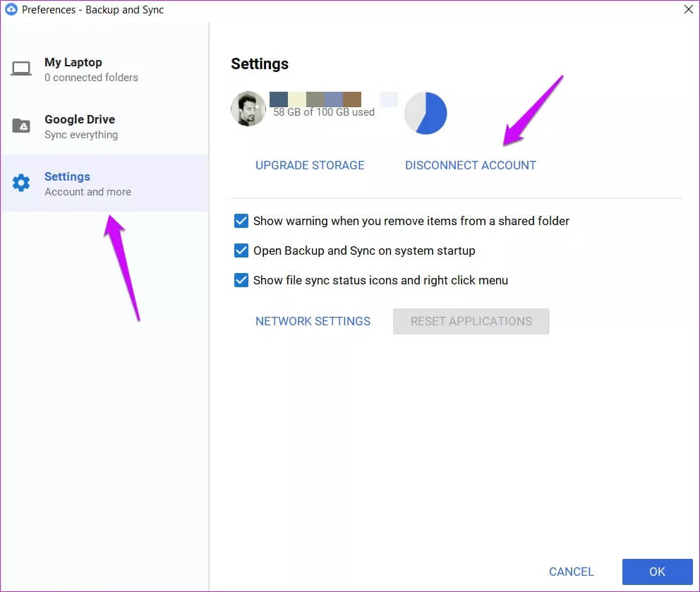Click the account profile photo
This screenshot has width=700, height=592.
pyautogui.click(x=248, y=109)
